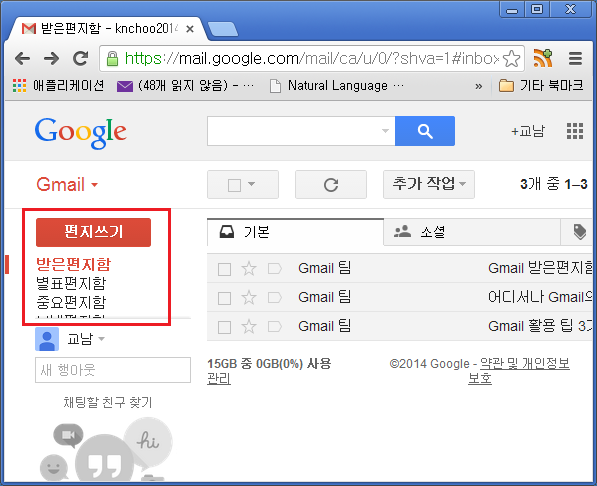This screenshot has width=597, height=486.
Task: Click the browser back arrow
Action: pyautogui.click(x=22, y=59)
